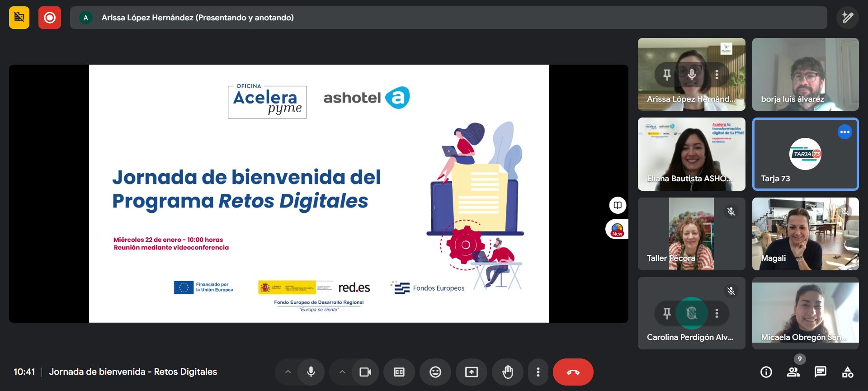Click the book-shaped side panel icon
868x391 pixels.
tap(618, 205)
